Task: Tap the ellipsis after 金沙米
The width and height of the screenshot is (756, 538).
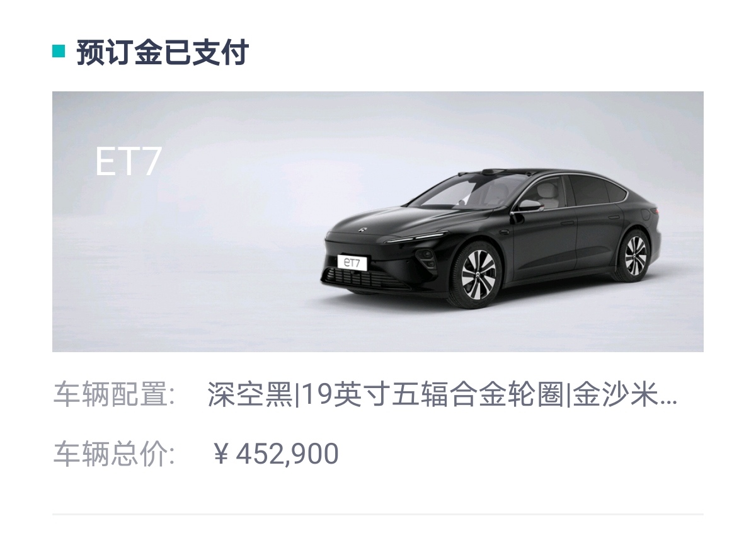Action: tap(670, 401)
